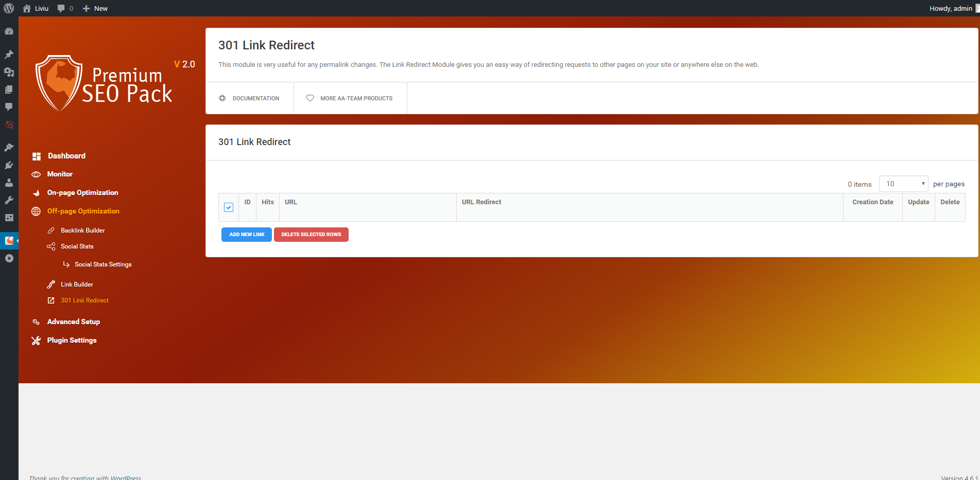Open Comments bubble icon in admin sidebar

9,107
